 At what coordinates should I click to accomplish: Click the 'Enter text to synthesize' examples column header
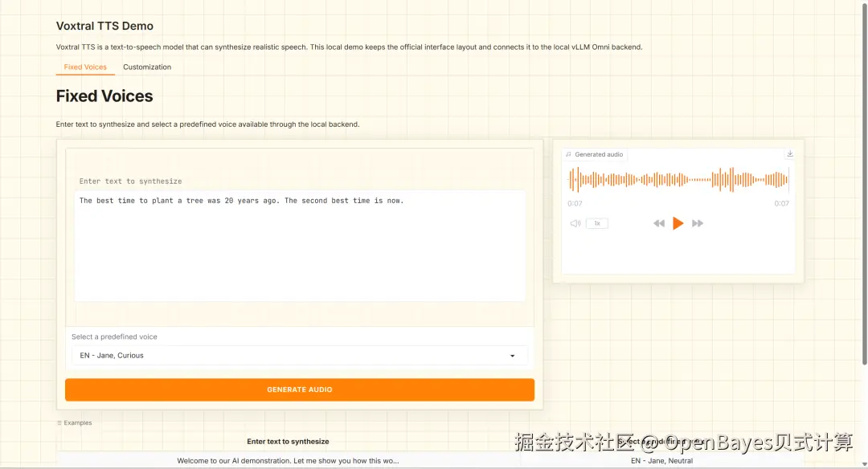point(288,442)
